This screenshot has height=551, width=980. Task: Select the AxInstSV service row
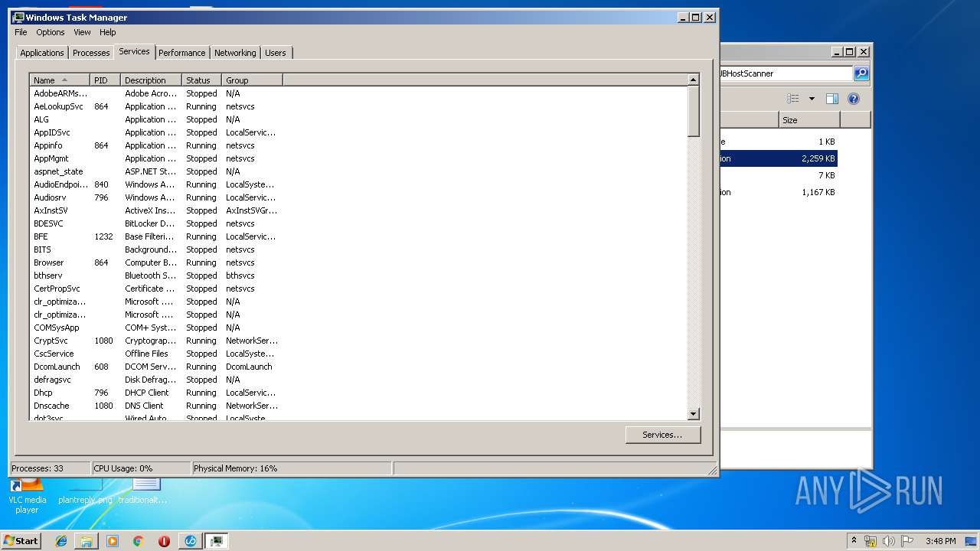coord(358,210)
